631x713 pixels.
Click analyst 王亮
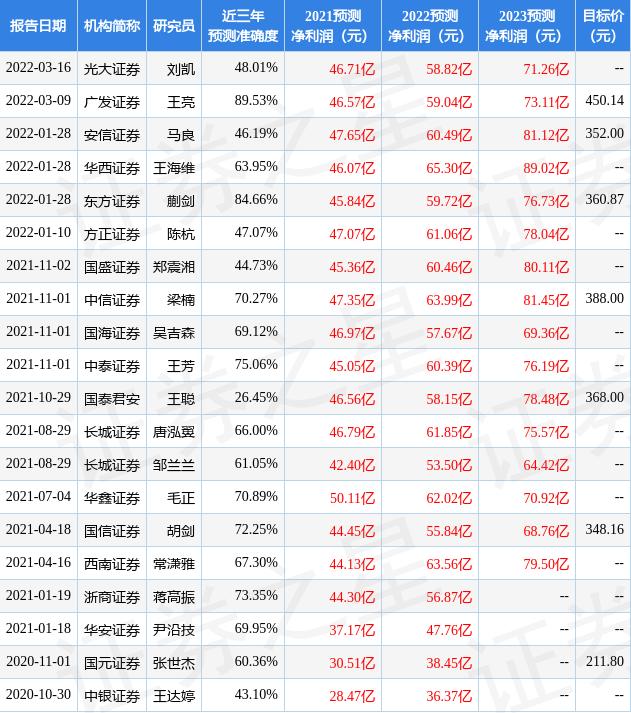181,102
